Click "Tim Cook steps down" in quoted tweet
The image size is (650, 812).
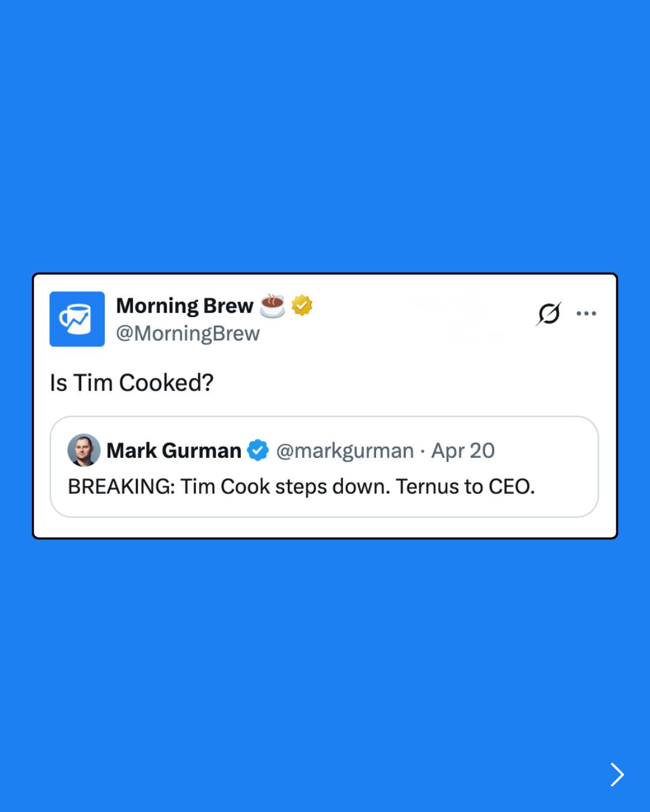coord(285,487)
